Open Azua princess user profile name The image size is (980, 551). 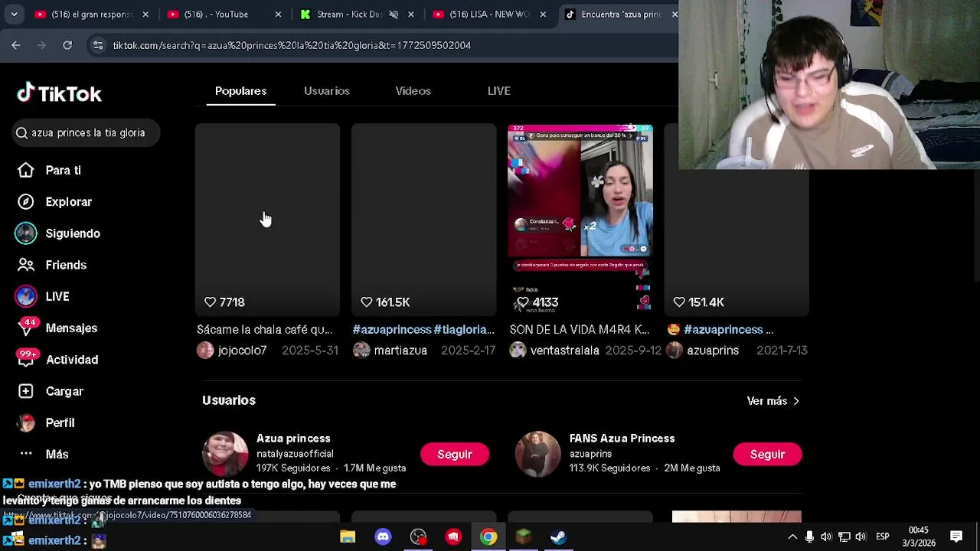293,439
